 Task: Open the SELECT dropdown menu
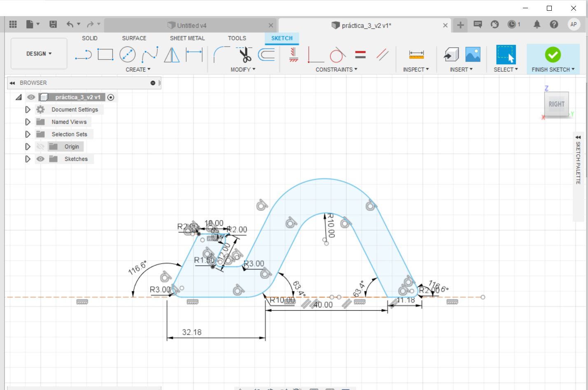tap(506, 70)
